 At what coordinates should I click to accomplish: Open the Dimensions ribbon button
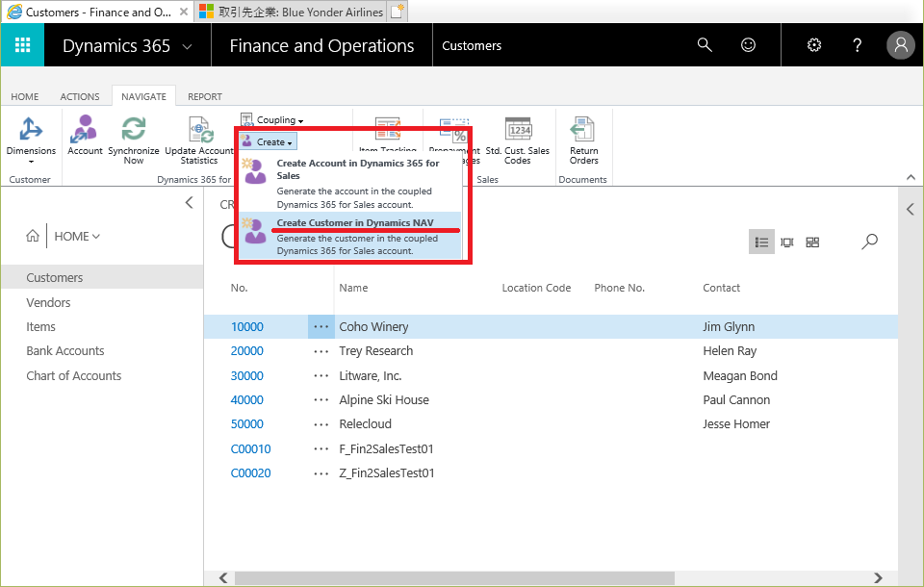pyautogui.click(x=31, y=140)
